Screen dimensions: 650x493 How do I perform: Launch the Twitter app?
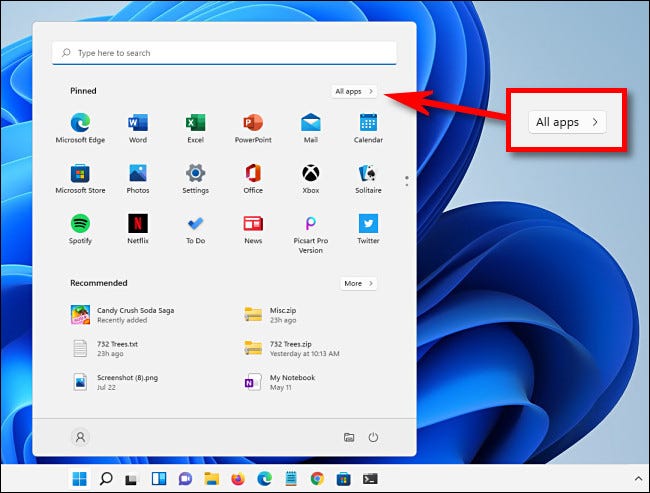pyautogui.click(x=368, y=229)
